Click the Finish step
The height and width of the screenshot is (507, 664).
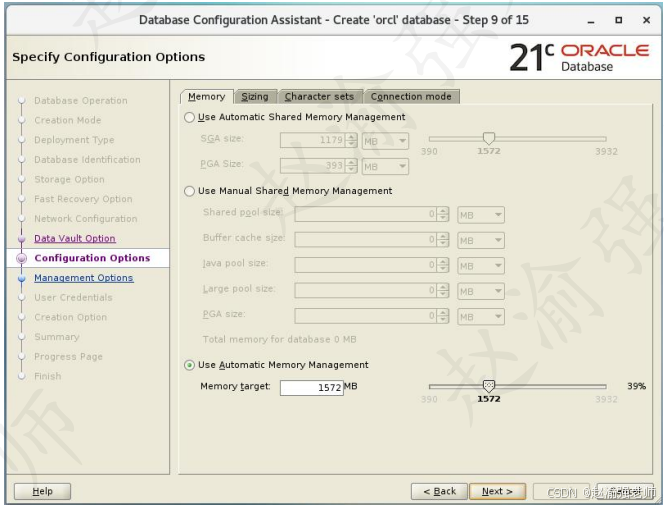(x=48, y=376)
